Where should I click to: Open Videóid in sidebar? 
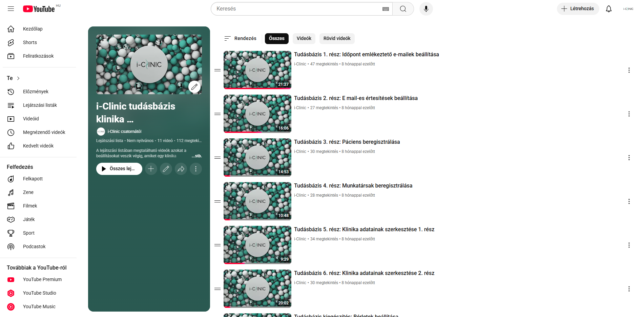[x=39, y=119]
